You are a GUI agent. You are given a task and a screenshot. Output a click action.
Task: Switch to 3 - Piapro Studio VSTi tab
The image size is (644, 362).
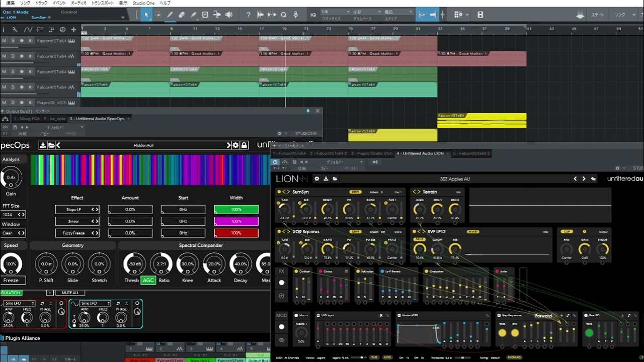coord(372,153)
